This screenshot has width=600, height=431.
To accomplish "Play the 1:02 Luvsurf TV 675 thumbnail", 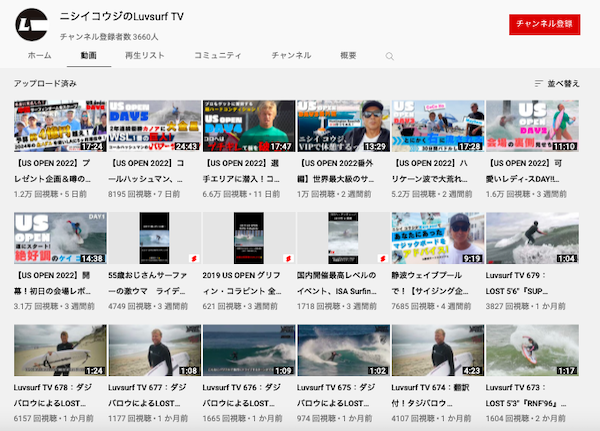I will 344,350.
